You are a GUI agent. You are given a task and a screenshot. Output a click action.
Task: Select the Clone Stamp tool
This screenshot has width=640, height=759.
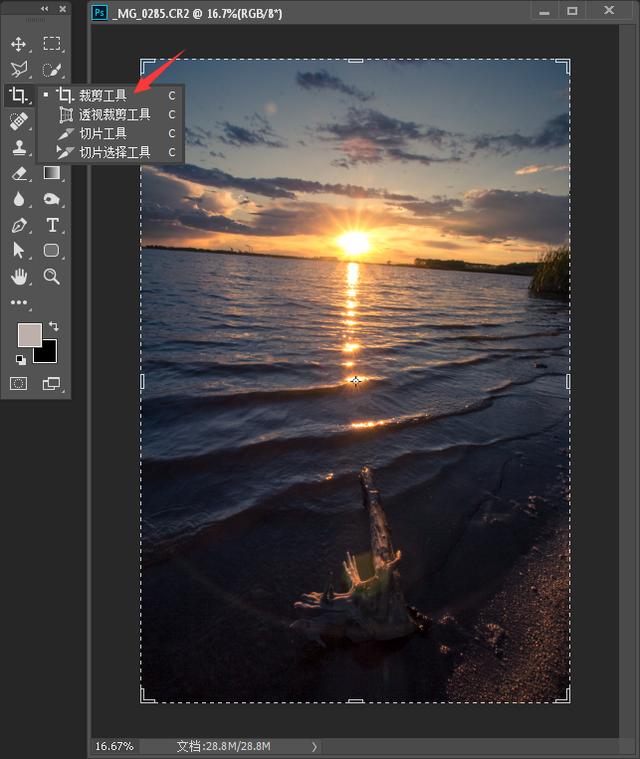(x=18, y=148)
